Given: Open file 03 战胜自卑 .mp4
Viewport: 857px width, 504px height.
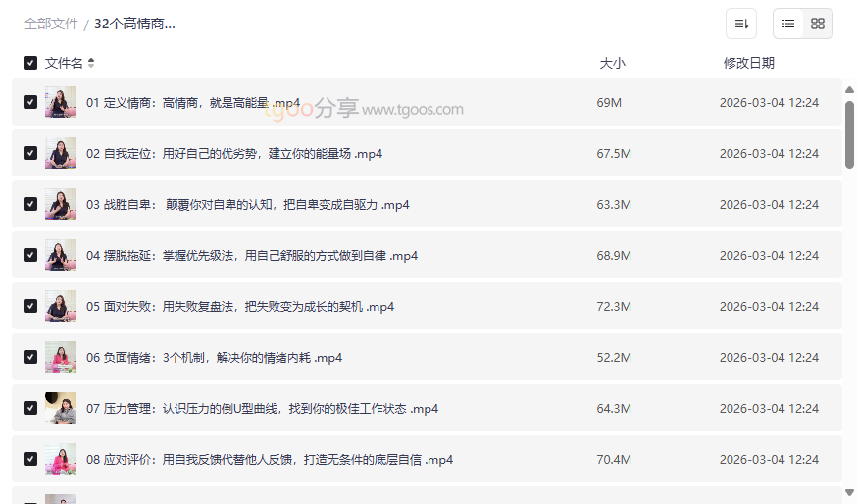Looking at the screenshot, I should point(247,204).
